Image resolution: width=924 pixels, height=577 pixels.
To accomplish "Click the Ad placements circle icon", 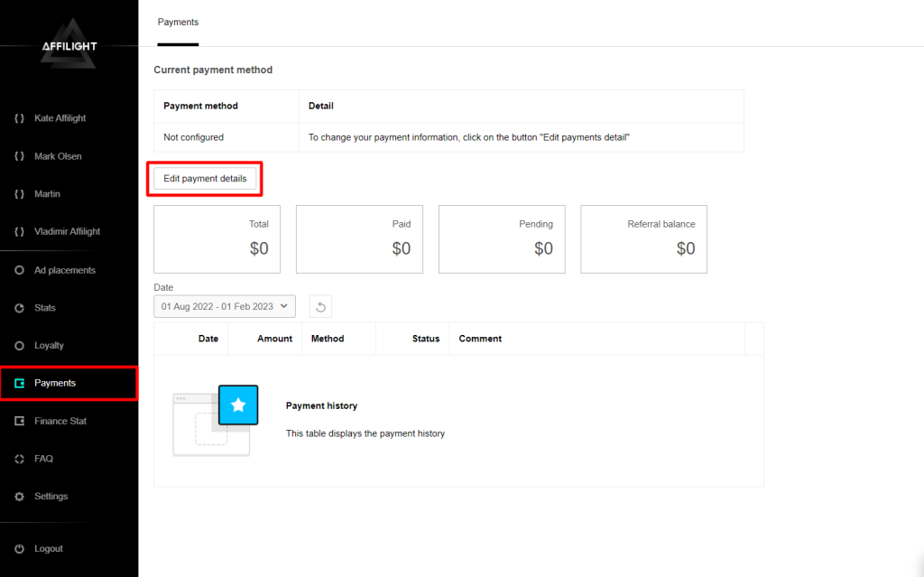I will (20, 270).
